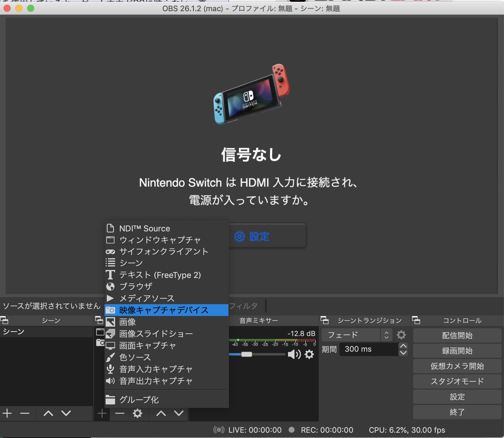Screen dimensions: 504x438
Task: Click the blue 設定 button in preview
Action: (x=267, y=236)
